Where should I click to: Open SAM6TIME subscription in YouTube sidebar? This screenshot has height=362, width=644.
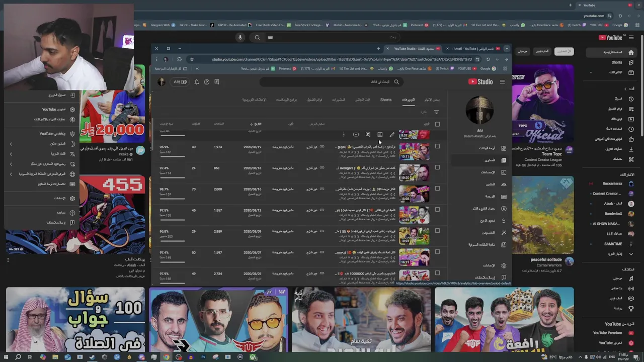(614, 244)
